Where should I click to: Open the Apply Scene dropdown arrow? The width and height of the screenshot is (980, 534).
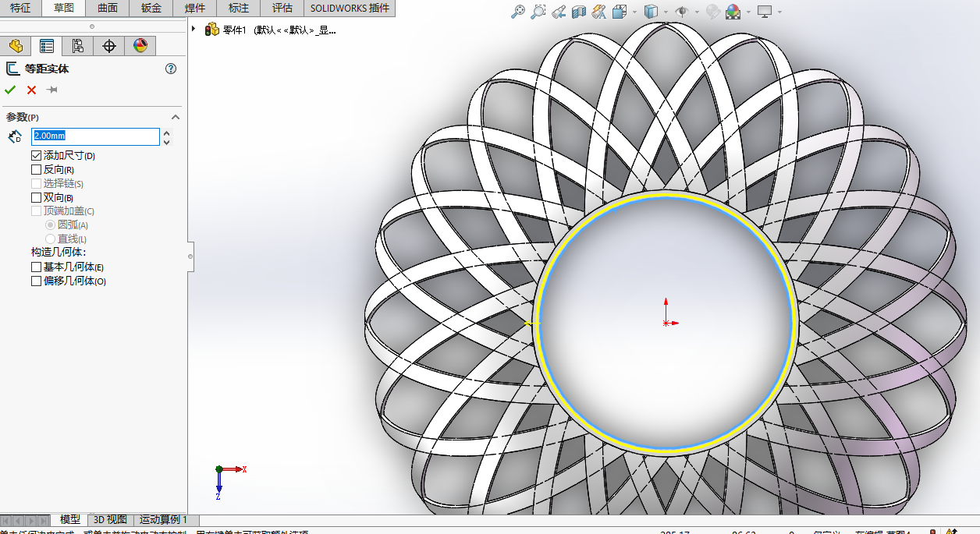pyautogui.click(x=748, y=12)
